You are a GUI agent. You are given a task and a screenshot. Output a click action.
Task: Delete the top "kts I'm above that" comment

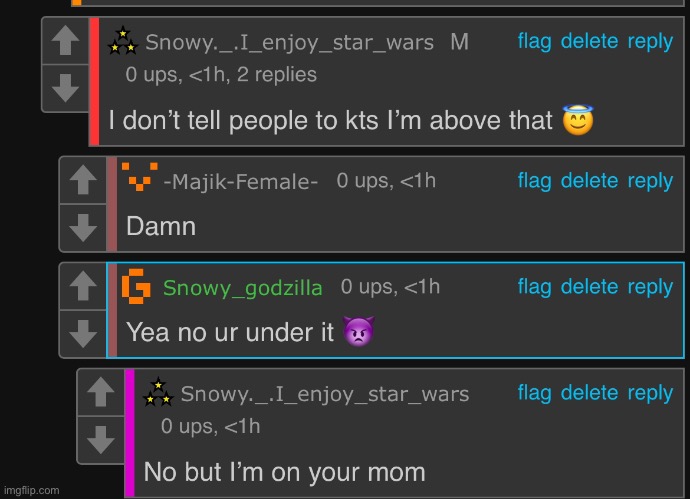(x=589, y=41)
